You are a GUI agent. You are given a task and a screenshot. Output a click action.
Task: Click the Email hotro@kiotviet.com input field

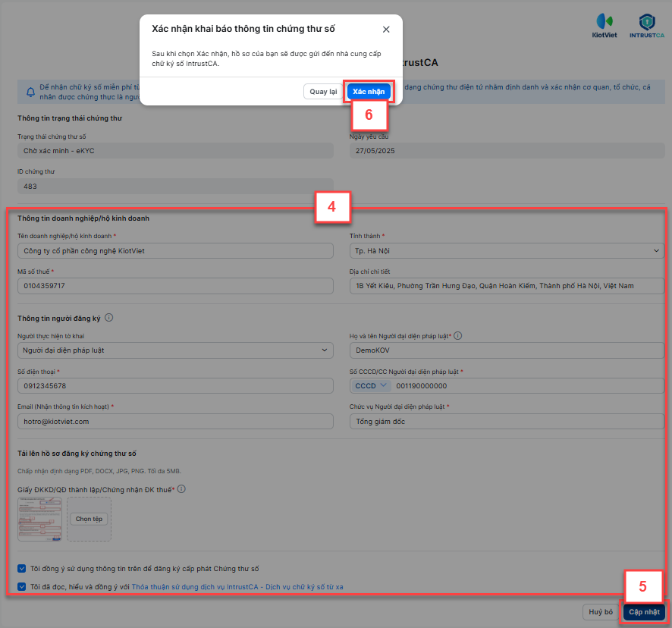pyautogui.click(x=175, y=422)
